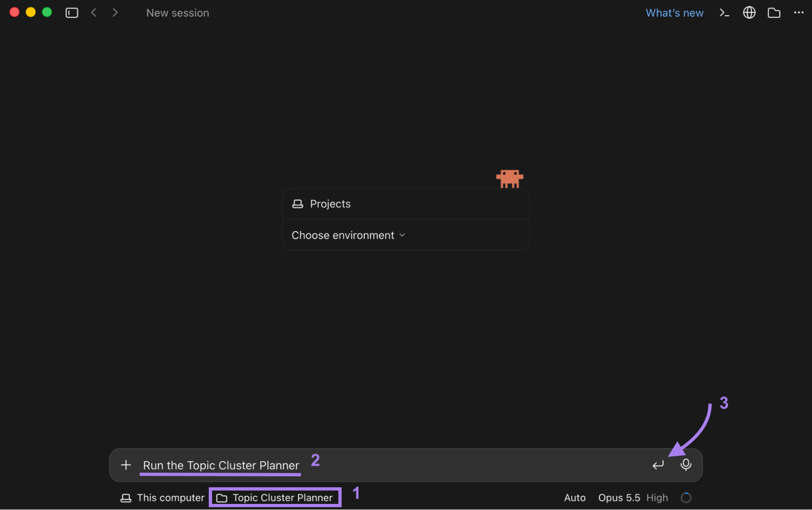This screenshot has height=510, width=812.
Task: Close the window with red button
Action: pos(15,13)
